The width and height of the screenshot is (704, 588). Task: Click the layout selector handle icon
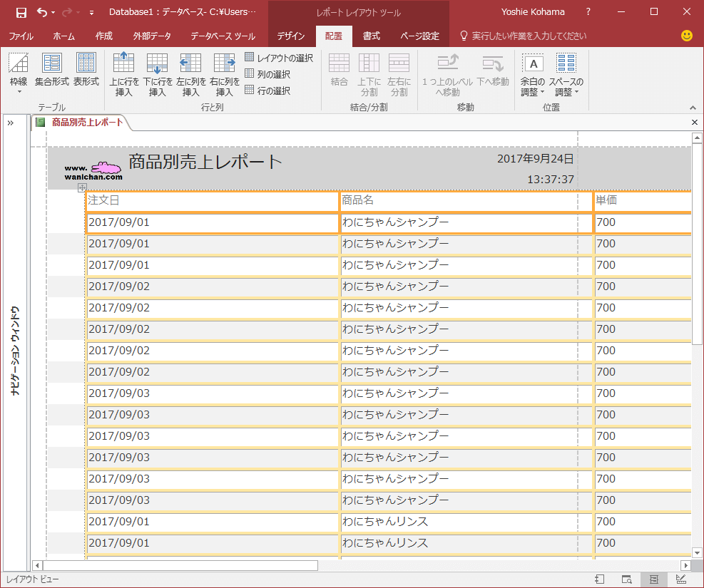[x=82, y=187]
